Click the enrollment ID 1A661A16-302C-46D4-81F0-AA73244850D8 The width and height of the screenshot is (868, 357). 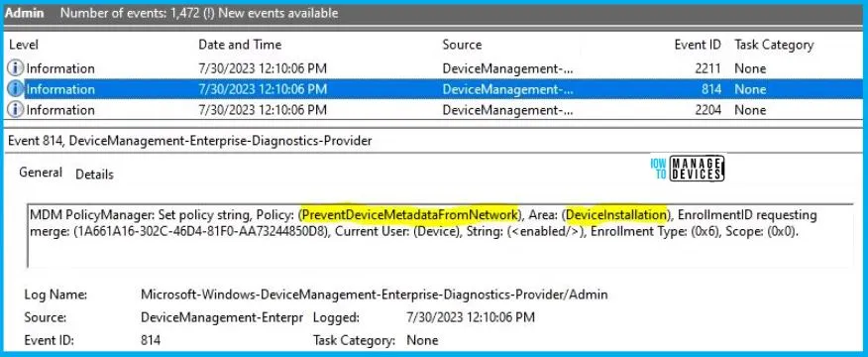(x=200, y=232)
